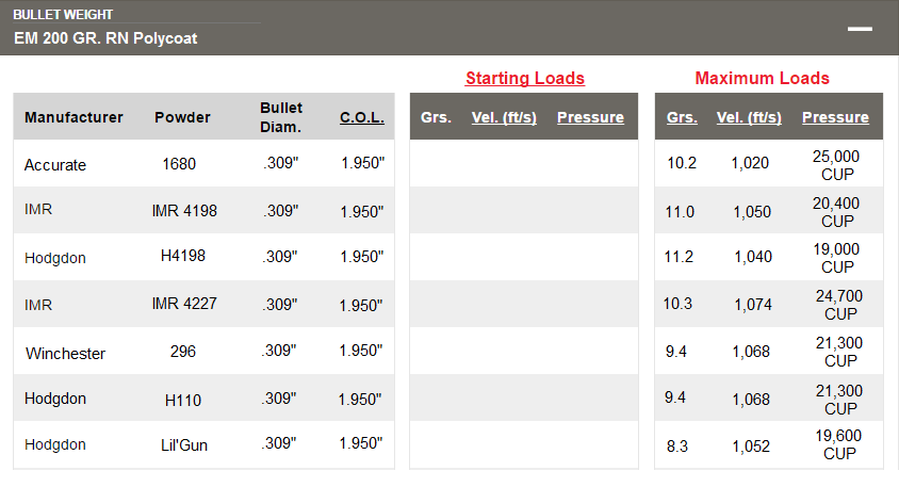
Task: Click the BULLET WEIGHT header bar title
Action: point(63,14)
